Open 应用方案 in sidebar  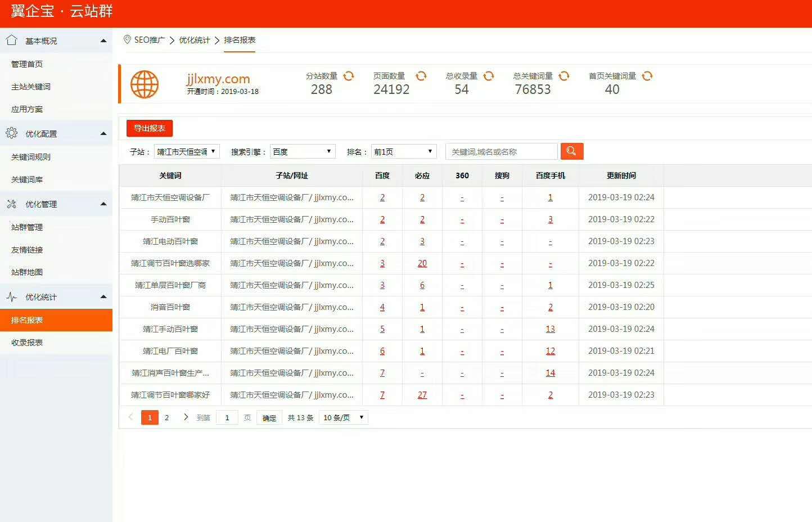pos(27,109)
